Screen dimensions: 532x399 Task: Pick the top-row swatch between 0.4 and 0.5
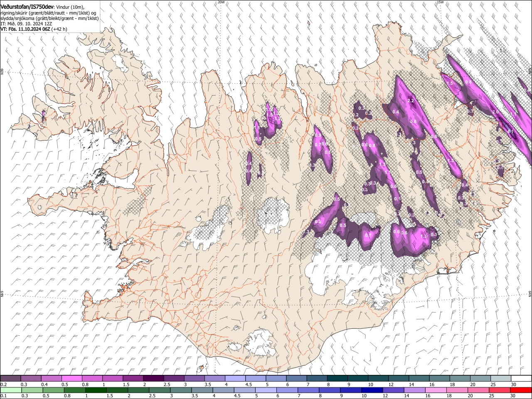pos(51,378)
